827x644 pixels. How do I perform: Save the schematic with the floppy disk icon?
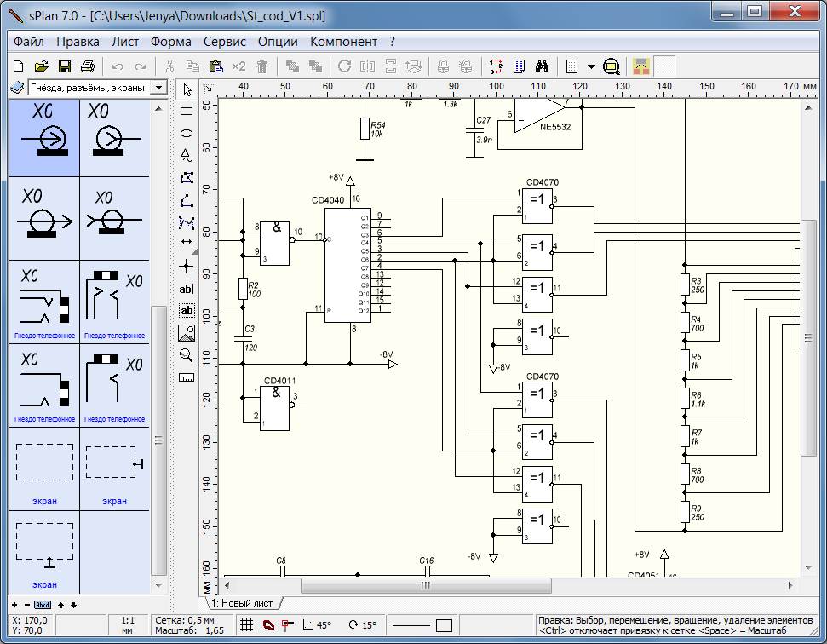pyautogui.click(x=65, y=66)
